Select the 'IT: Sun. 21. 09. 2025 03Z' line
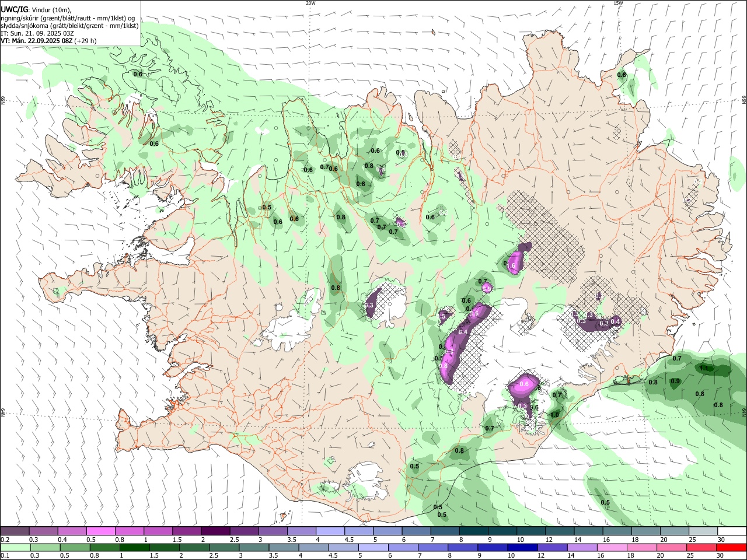747x560 pixels. 37,33
